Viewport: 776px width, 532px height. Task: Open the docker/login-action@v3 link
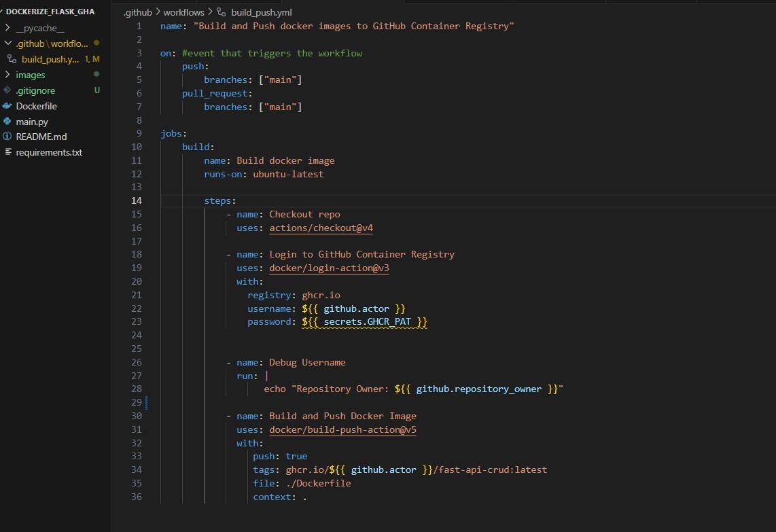[329, 268]
